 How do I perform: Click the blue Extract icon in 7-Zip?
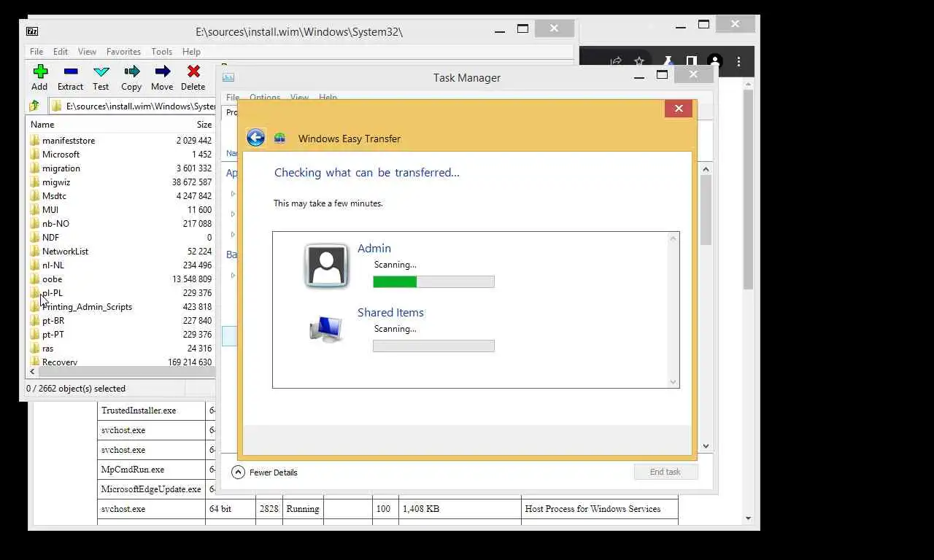(x=71, y=71)
